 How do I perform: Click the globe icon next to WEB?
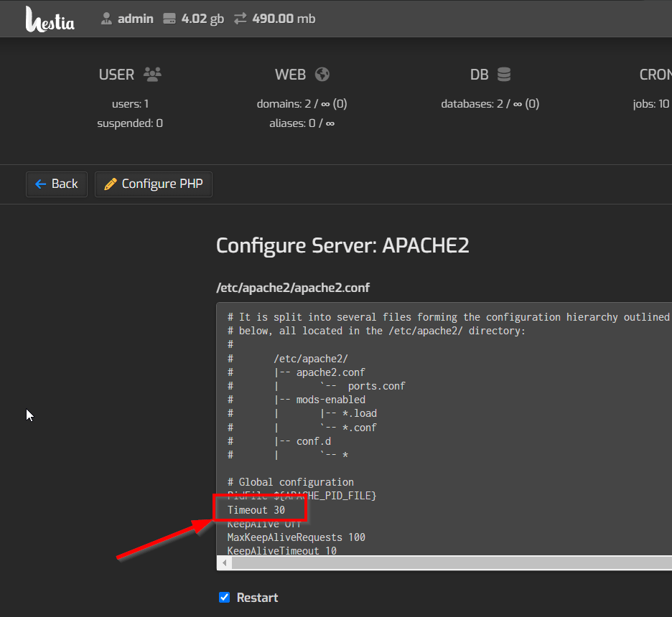pos(321,73)
